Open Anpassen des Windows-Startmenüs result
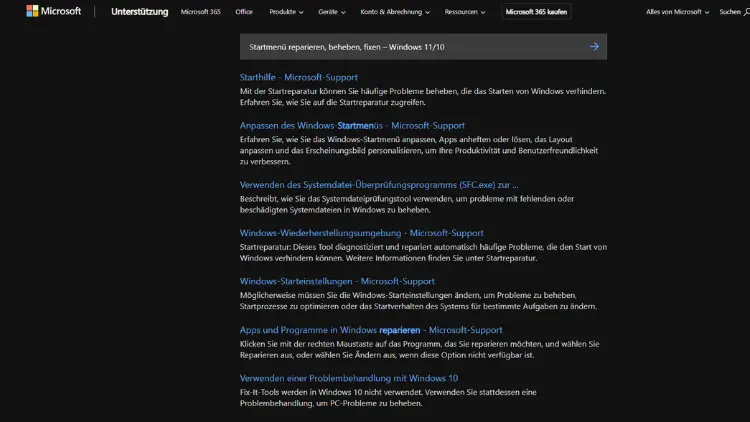The width and height of the screenshot is (750, 422). 352,125
